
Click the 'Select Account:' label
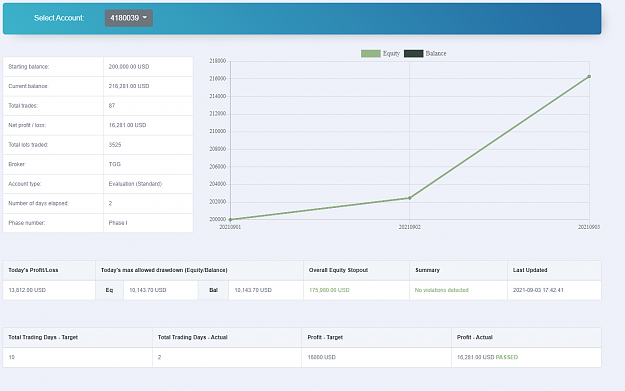pos(59,18)
